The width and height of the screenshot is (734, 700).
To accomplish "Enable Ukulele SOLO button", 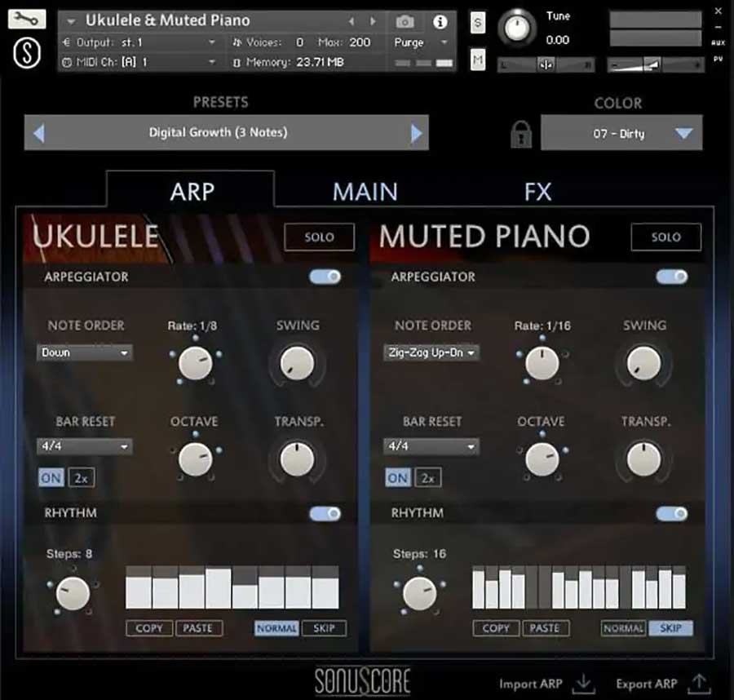I will click(x=319, y=237).
